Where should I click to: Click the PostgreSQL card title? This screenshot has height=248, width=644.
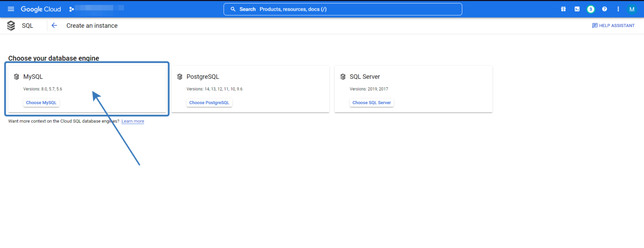point(203,76)
